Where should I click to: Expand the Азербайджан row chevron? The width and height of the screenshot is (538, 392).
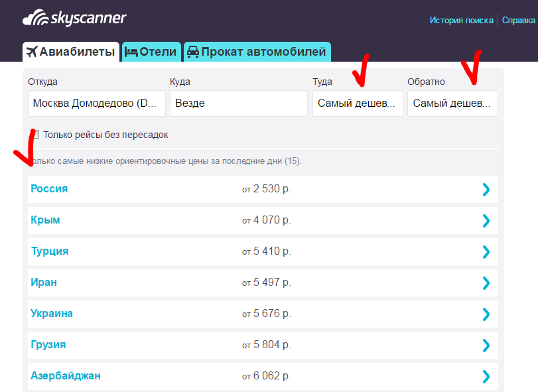click(486, 377)
